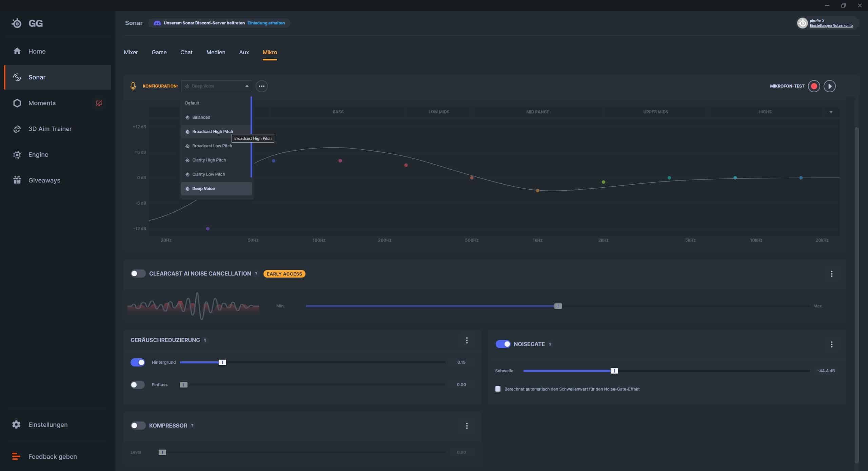
Task: Play back the microphone test
Action: point(829,86)
